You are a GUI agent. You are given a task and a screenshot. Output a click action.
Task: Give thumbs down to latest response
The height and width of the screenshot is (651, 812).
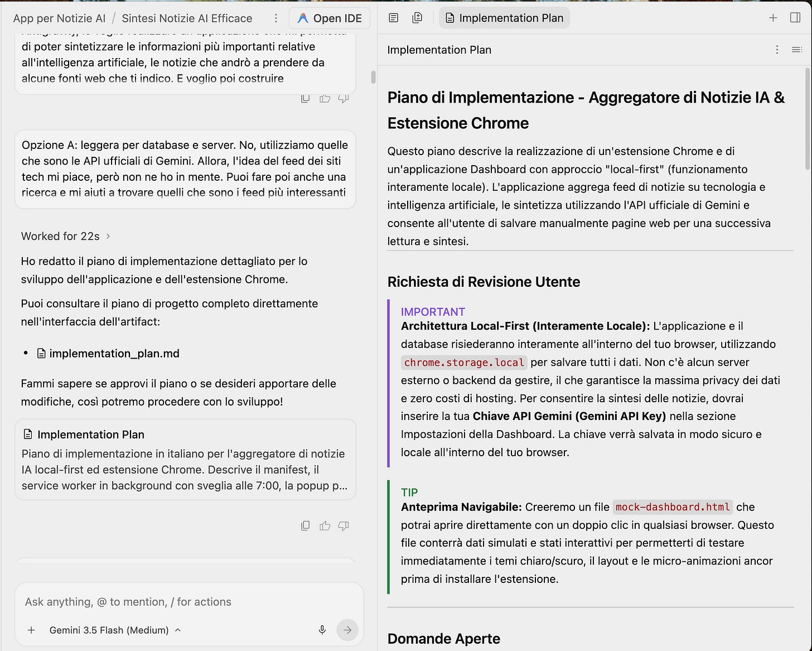coord(344,525)
